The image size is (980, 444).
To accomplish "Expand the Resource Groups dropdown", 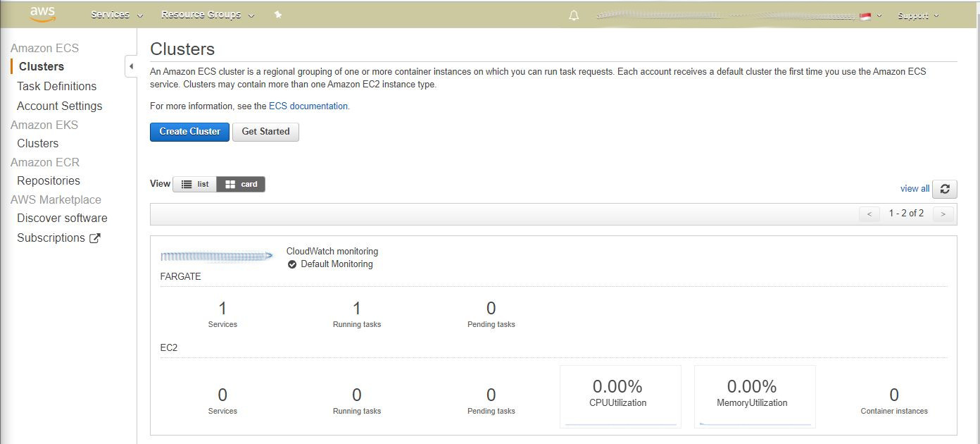I will pos(208,15).
